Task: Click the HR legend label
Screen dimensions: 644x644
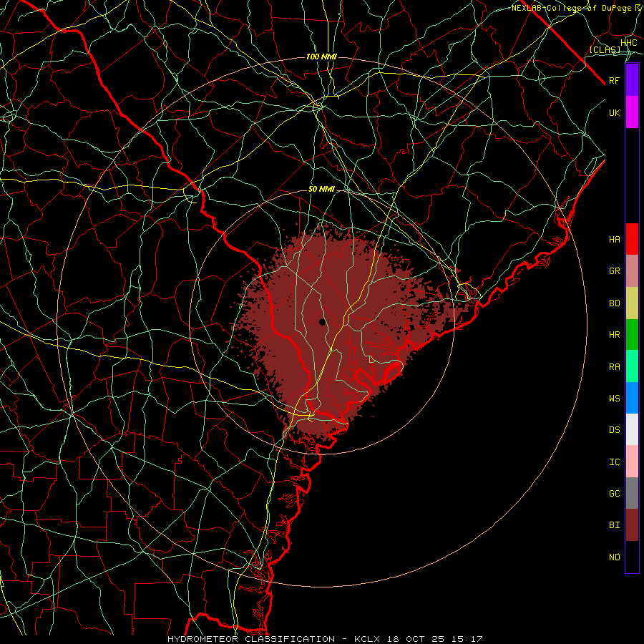Action: [614, 335]
